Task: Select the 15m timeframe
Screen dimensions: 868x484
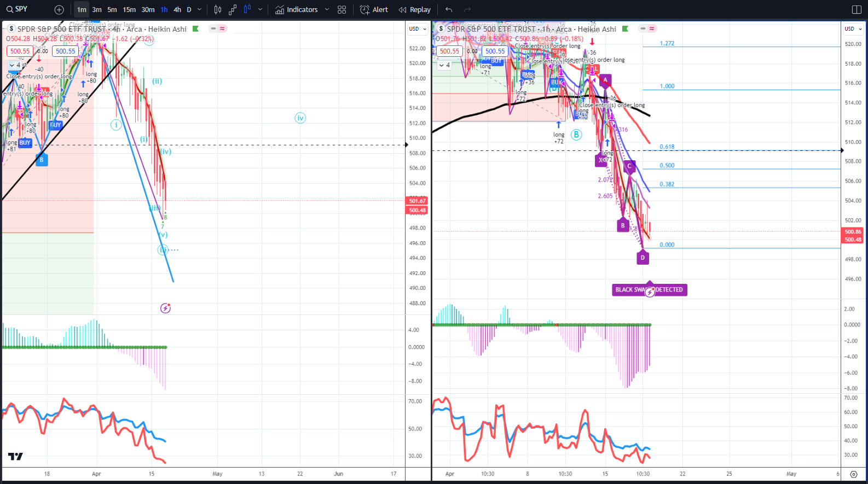Action: (x=129, y=9)
